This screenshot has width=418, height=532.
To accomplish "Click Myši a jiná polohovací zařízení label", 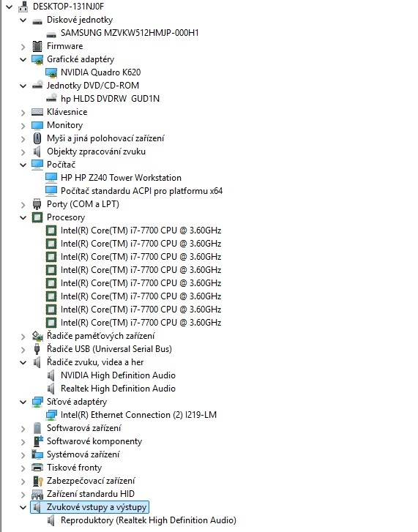I will click(105, 138).
